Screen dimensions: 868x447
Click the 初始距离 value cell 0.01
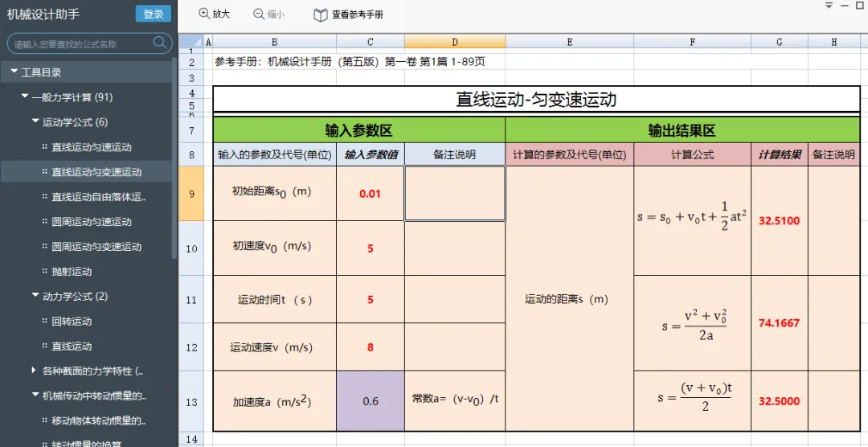click(371, 194)
